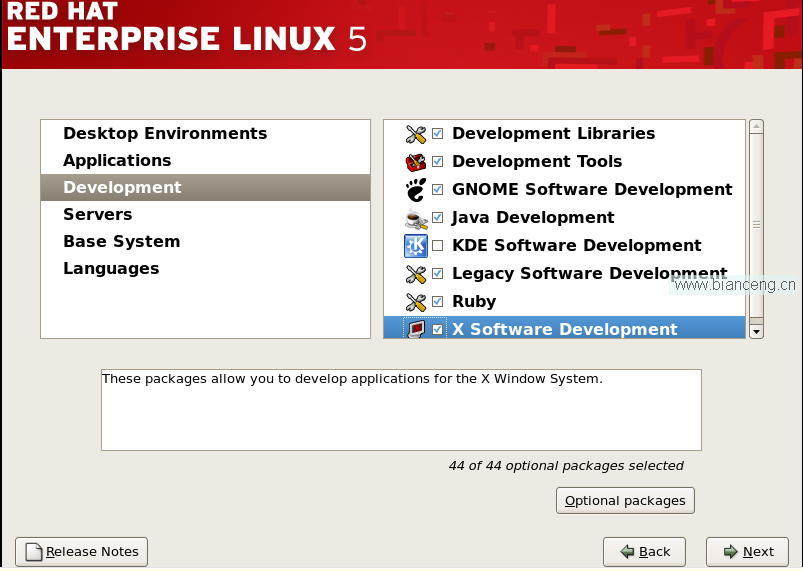
Task: Click '44 of 44 optional packages selected' text
Action: (566, 466)
